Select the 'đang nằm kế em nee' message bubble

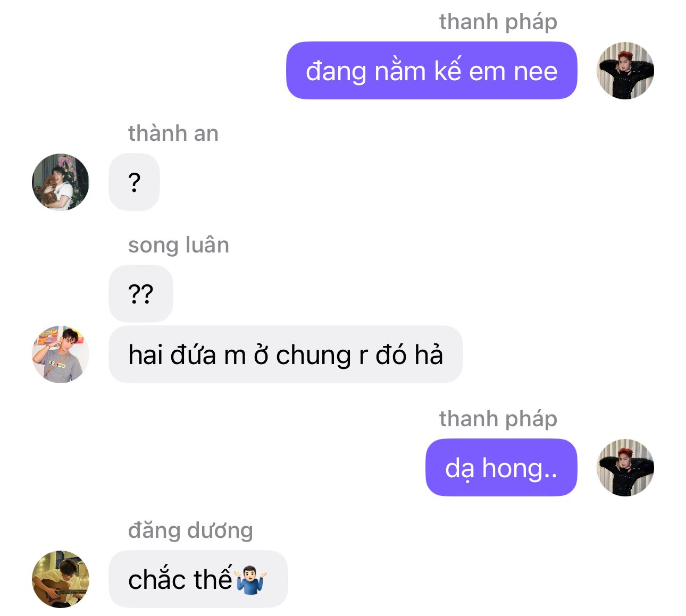pyautogui.click(x=432, y=71)
